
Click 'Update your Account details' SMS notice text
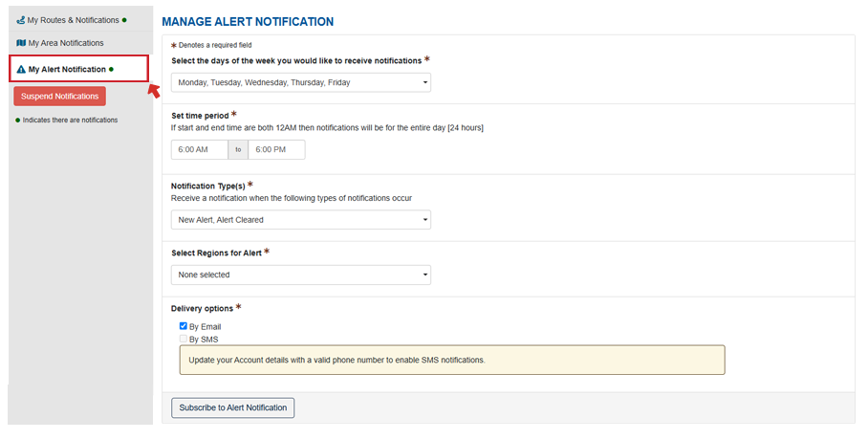pos(336,361)
